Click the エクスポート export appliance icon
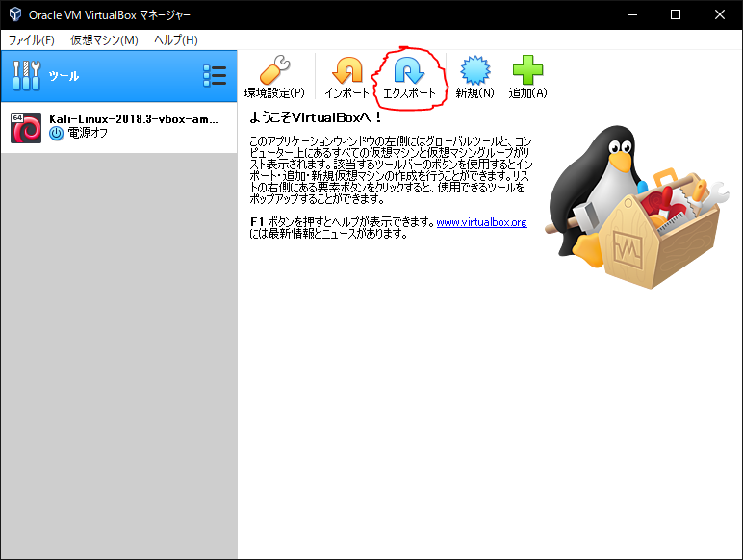The width and height of the screenshot is (743, 560). pyautogui.click(x=409, y=70)
